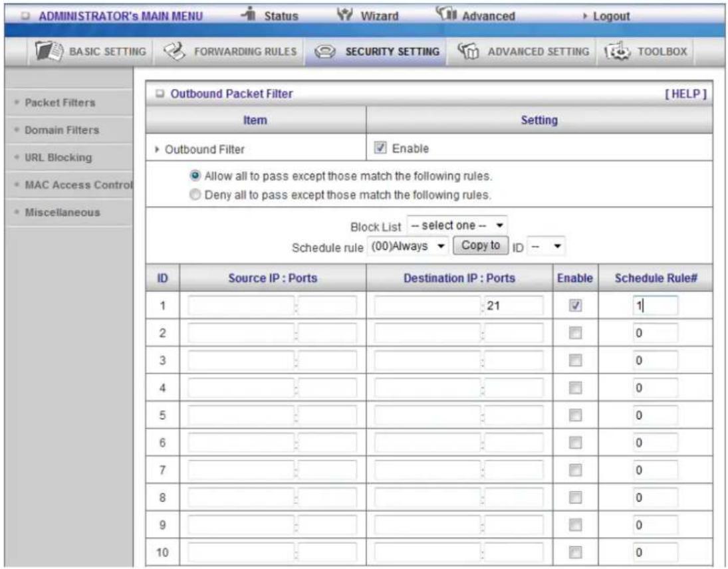This screenshot has height=569, width=728.
Task: Open Domain Filters in the sidebar
Action: [x=62, y=130]
